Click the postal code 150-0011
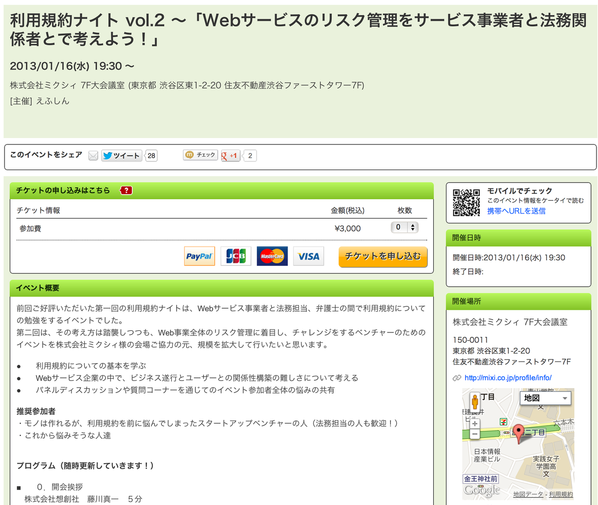The height and width of the screenshot is (505, 598). pyautogui.click(x=470, y=340)
